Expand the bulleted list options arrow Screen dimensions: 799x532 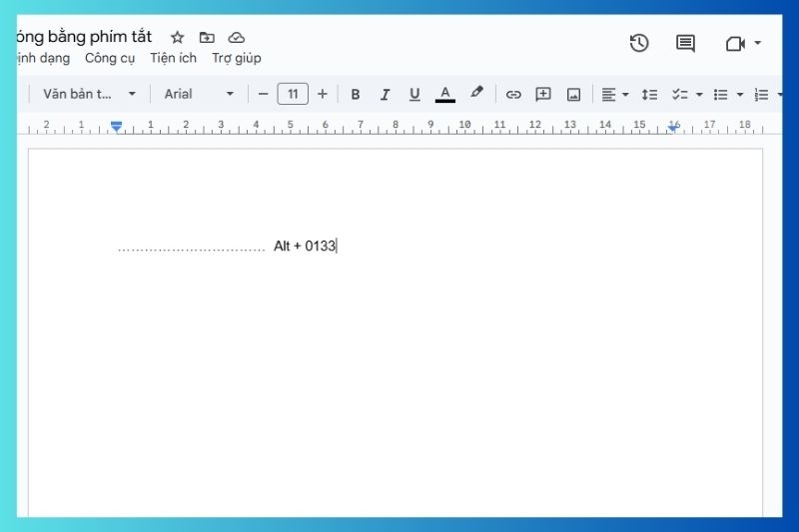tap(740, 95)
